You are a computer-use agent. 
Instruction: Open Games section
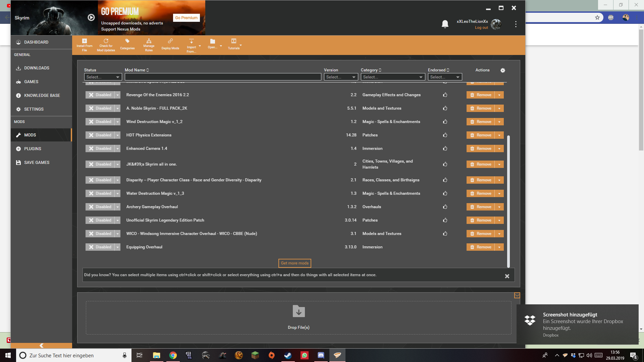pyautogui.click(x=41, y=82)
